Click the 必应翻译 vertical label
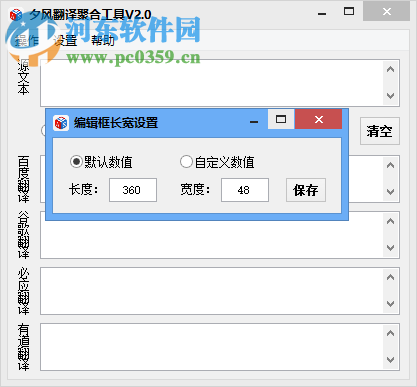This screenshot has height=387, width=417. tap(24, 291)
